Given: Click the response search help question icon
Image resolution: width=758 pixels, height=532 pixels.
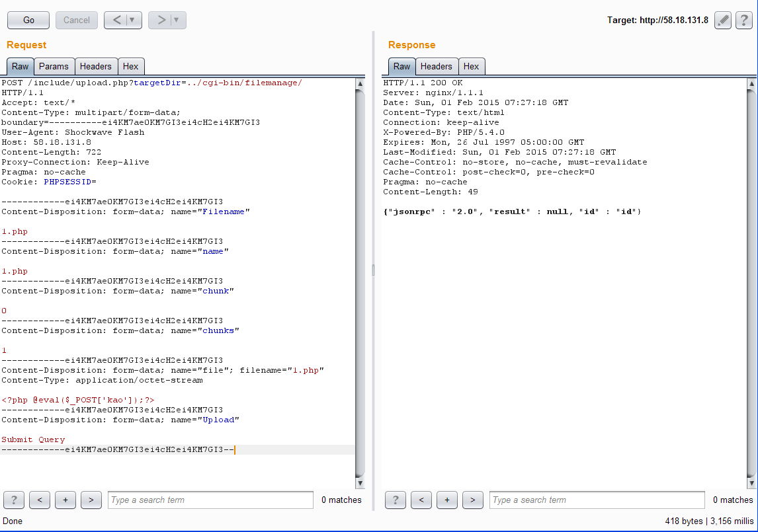Looking at the screenshot, I should pyautogui.click(x=396, y=500).
